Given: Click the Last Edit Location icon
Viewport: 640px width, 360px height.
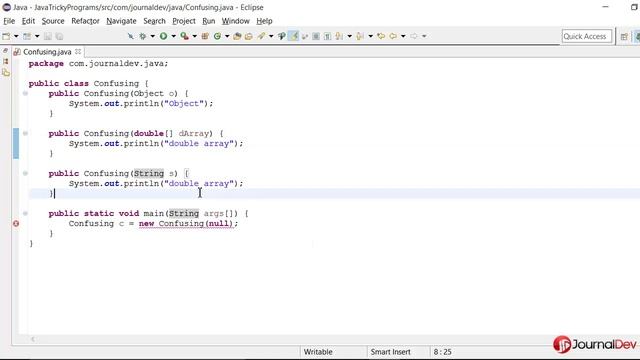Looking at the screenshot, I should coord(381,36).
